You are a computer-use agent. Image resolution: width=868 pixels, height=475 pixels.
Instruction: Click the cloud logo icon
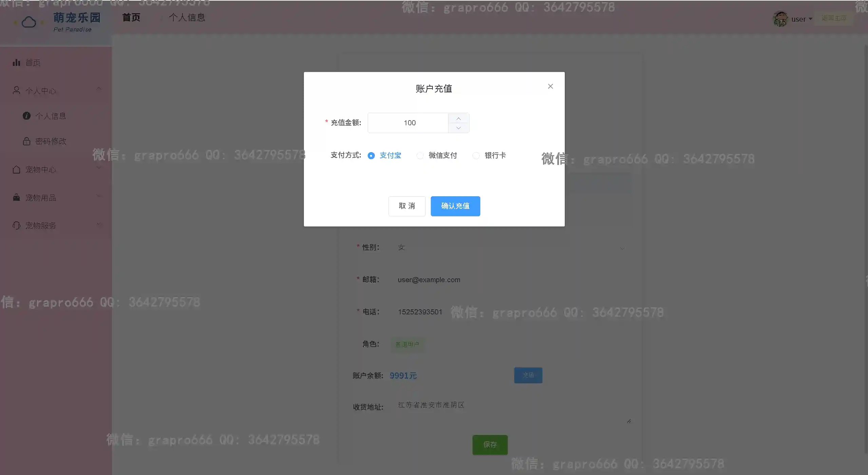point(29,22)
